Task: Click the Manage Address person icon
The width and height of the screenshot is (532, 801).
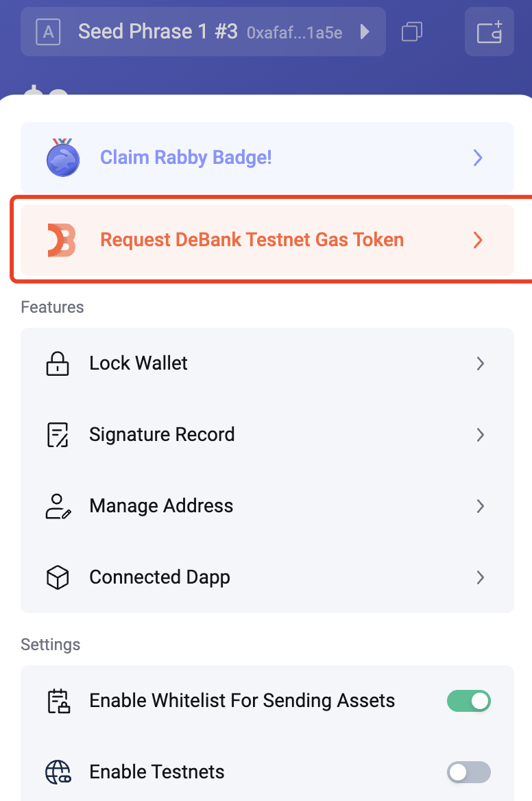Action: [x=58, y=506]
